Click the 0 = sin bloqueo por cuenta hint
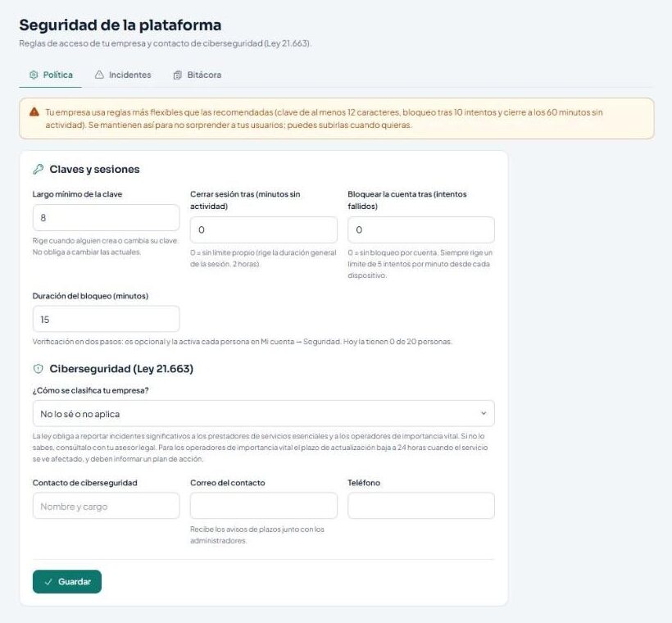This screenshot has width=672, height=623. [420, 264]
